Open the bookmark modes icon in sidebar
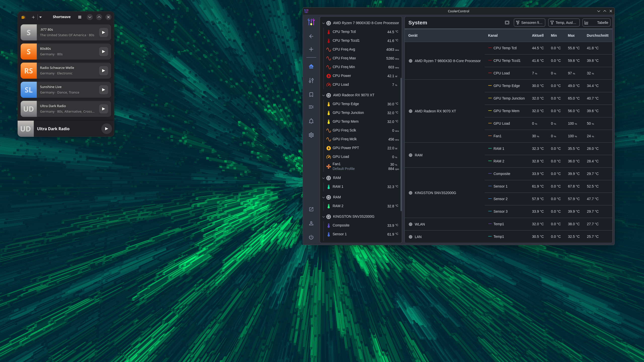Screen dimensions: 644x362 [311, 95]
